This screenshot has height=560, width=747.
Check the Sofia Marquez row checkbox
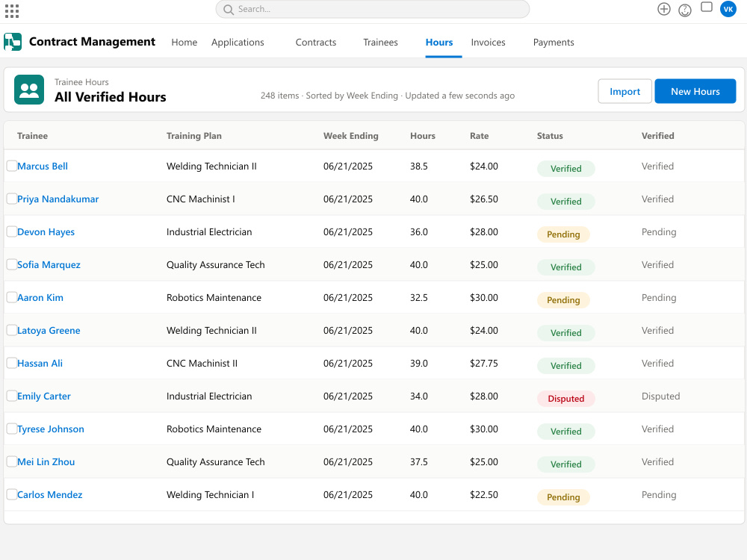[12, 264]
